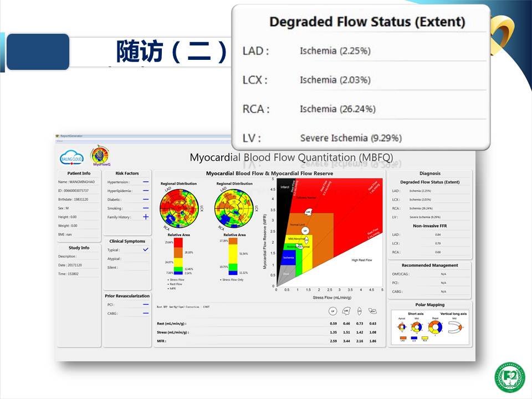Select the LAD icon above the flow table

point(346,311)
